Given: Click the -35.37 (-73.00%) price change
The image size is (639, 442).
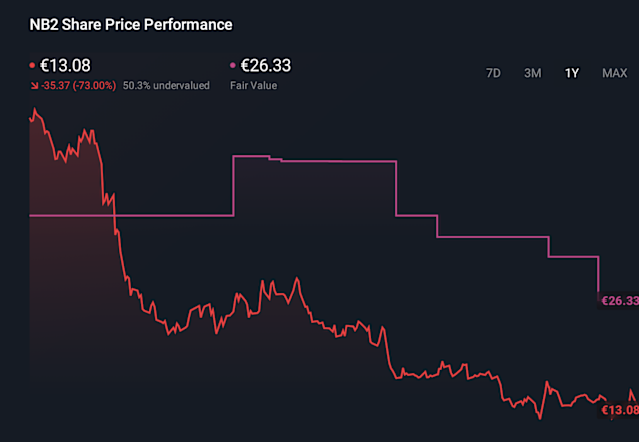Looking at the screenshot, I should pyautogui.click(x=78, y=86).
